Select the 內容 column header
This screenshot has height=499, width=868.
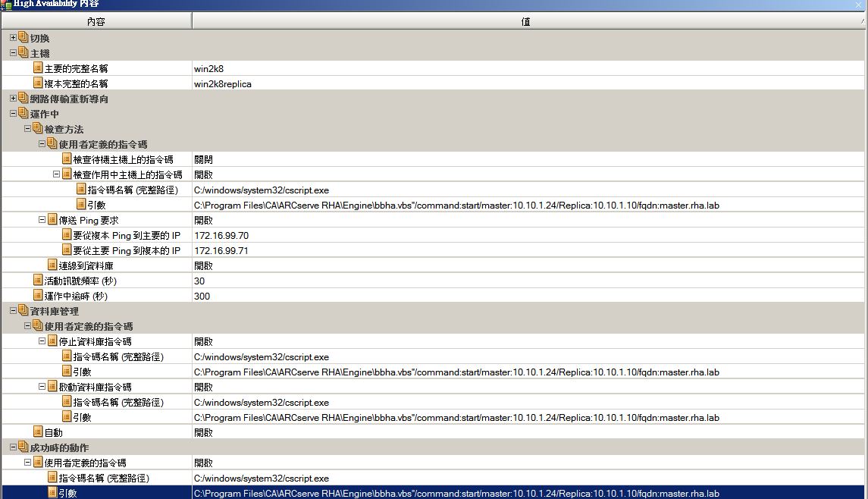(x=96, y=21)
